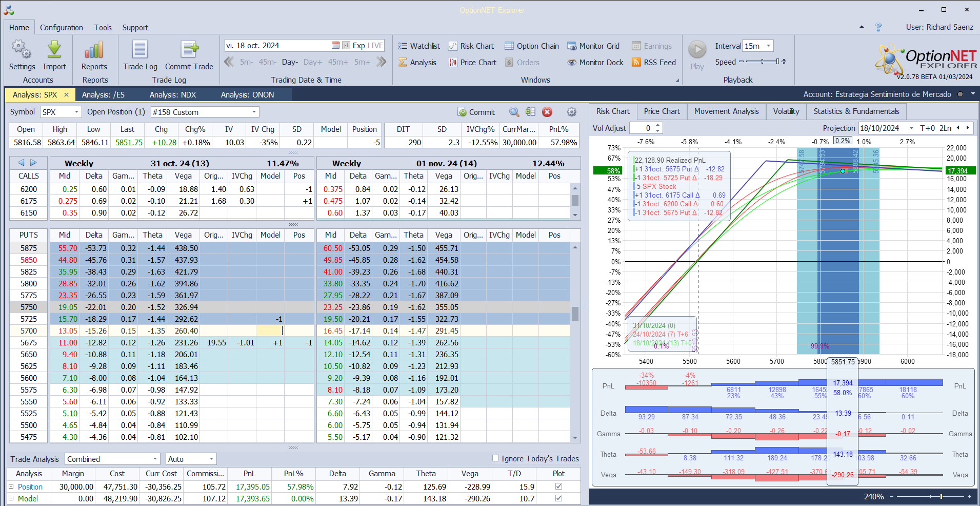980x506 pixels.
Task: Open the Price Chart tab in chart panel
Action: pos(662,111)
